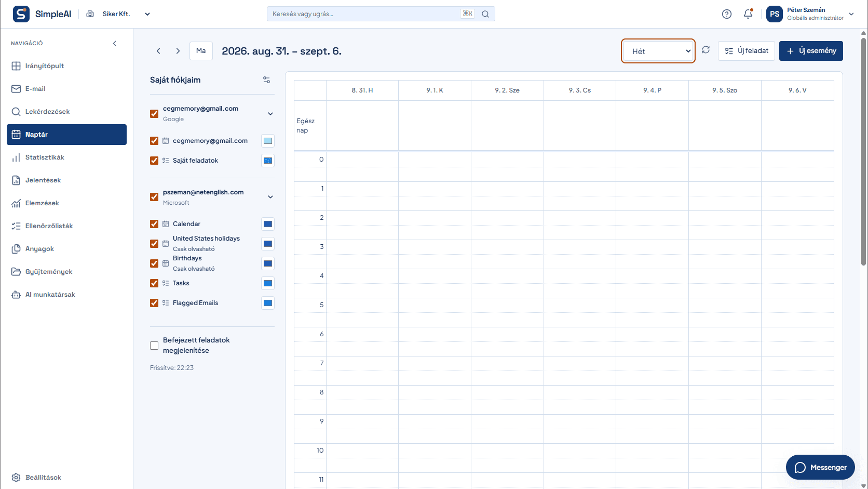Click the search magnifier icon
The height and width of the screenshot is (489, 868).
click(485, 14)
